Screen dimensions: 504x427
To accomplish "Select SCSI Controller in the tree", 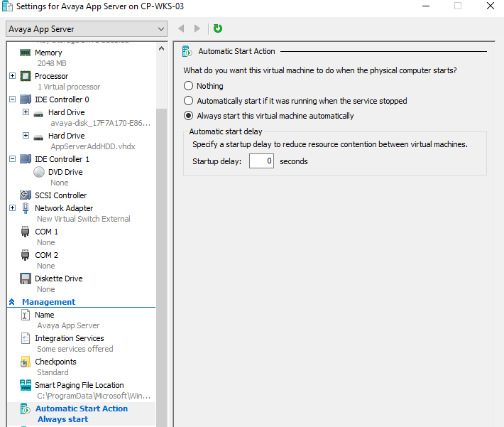I will coord(61,195).
